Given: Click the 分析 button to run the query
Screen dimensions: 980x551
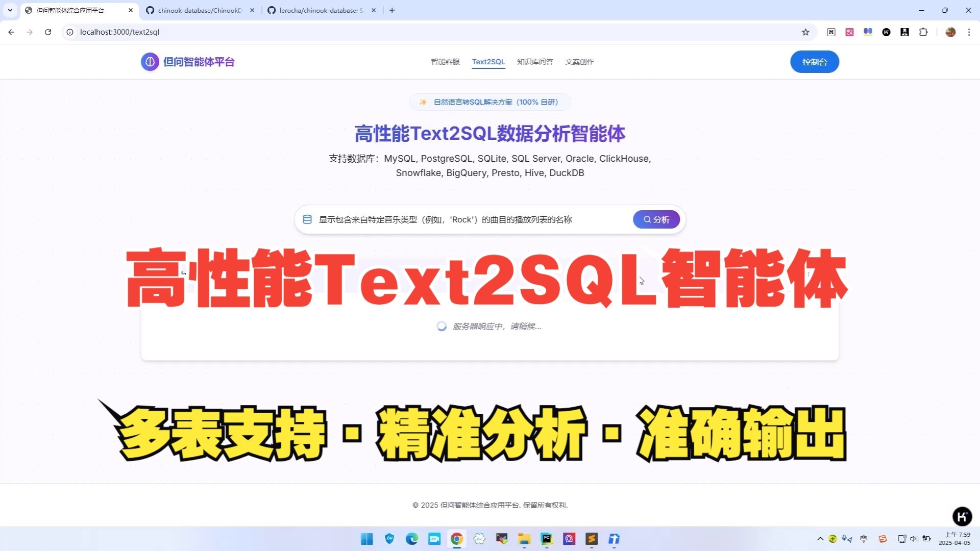Looking at the screenshot, I should point(656,219).
